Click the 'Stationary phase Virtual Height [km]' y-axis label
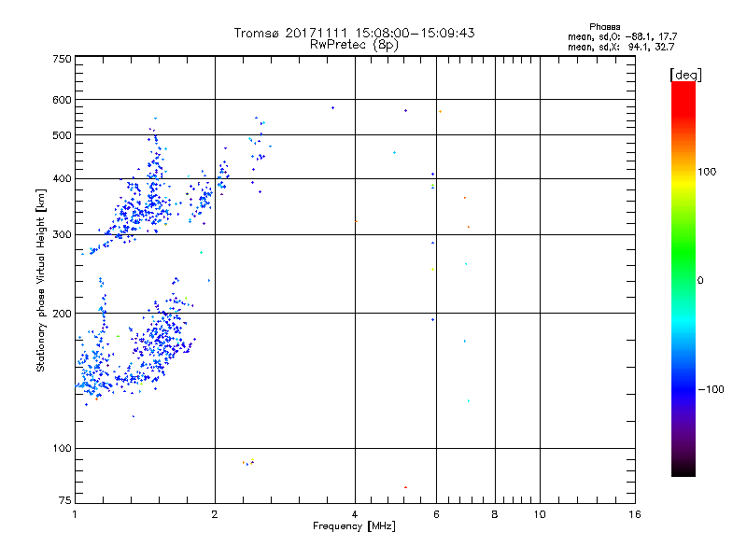Image resolution: width=747 pixels, height=560 pixels. (x=41, y=282)
